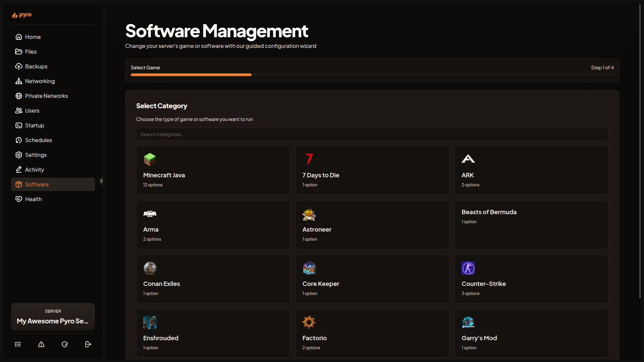Open the checklist icon in sidebar footer

click(x=18, y=344)
